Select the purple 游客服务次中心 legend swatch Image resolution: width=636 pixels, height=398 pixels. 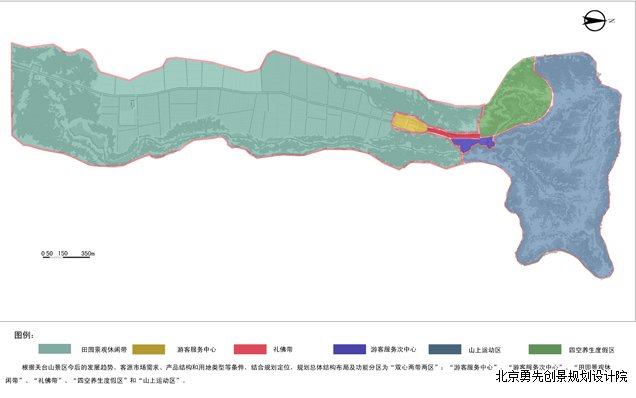(x=349, y=349)
